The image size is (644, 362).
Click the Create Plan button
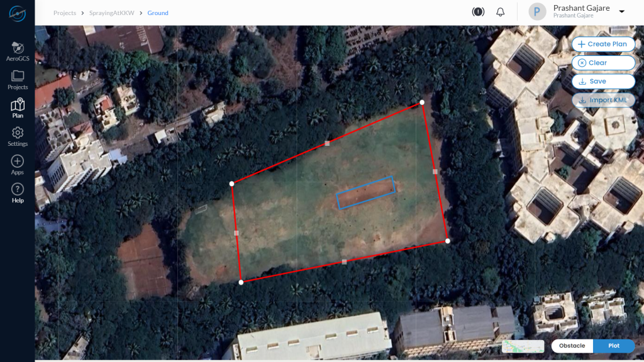point(603,44)
